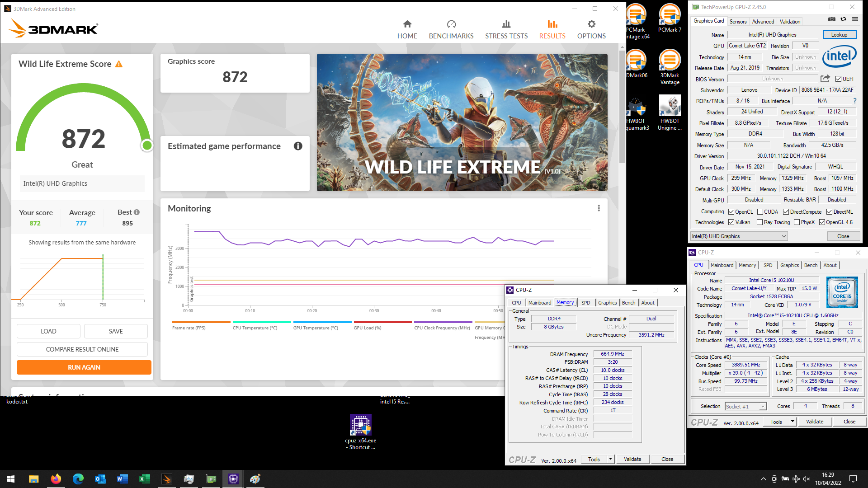
Task: Open the Graphics tab in CPU-Z Memory window
Action: [x=607, y=303]
